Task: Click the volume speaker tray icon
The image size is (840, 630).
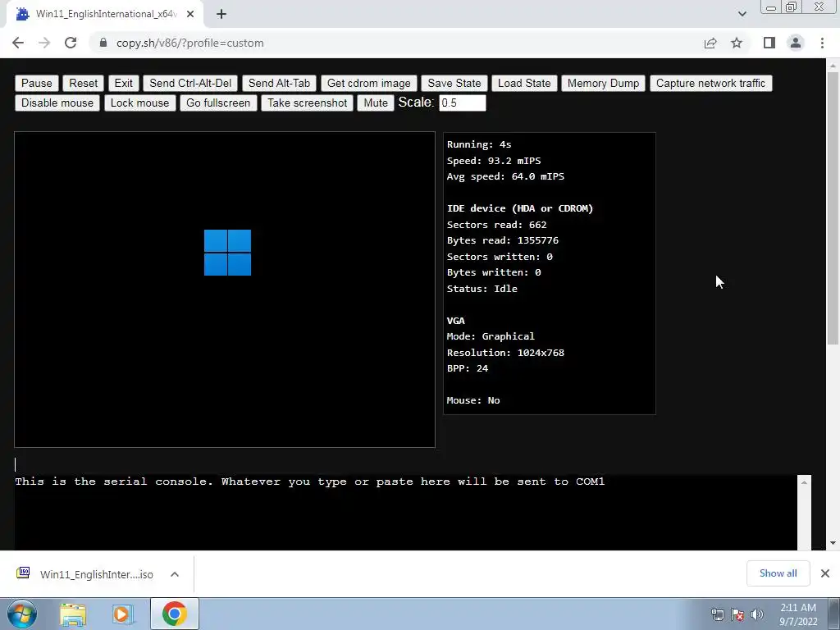Action: coord(756,614)
